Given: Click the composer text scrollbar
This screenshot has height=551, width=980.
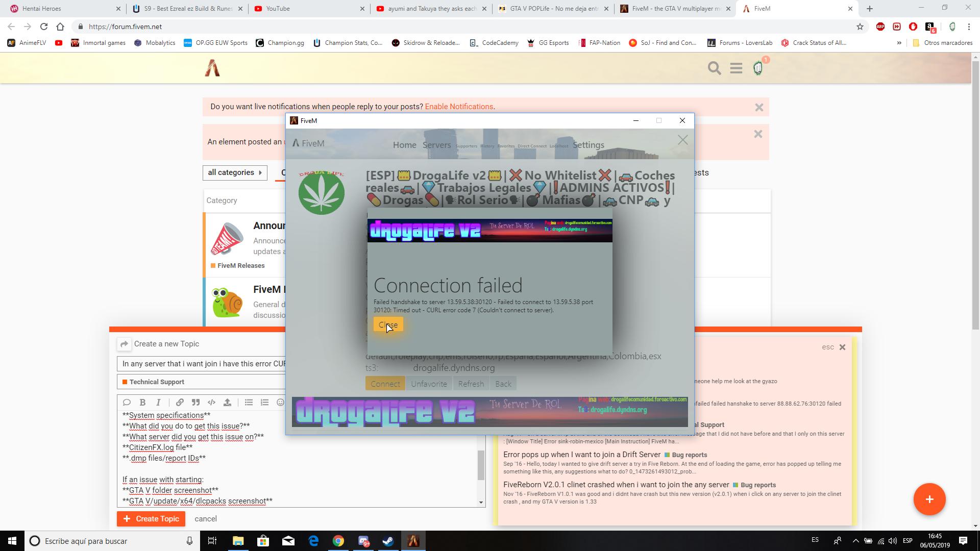Looking at the screenshot, I should click(481, 465).
